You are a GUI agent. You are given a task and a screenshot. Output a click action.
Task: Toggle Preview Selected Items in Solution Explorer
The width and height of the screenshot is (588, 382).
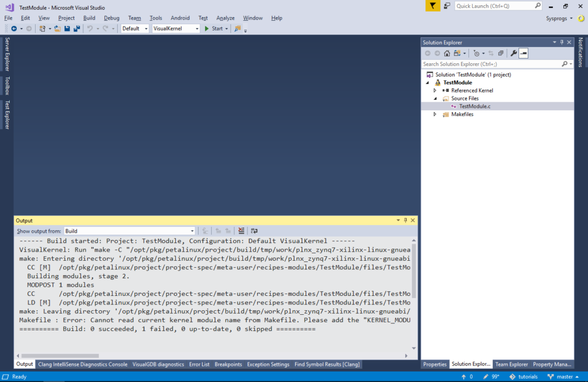(x=524, y=53)
